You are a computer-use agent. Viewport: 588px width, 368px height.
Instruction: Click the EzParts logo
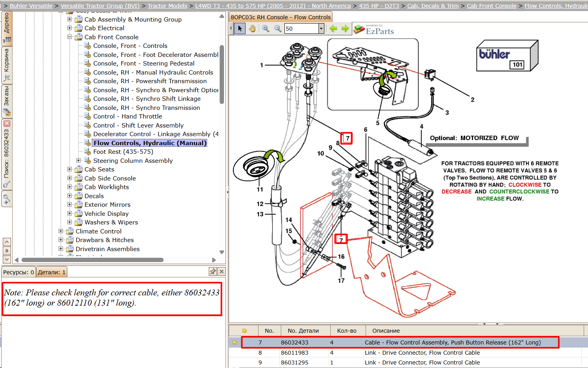click(374, 29)
